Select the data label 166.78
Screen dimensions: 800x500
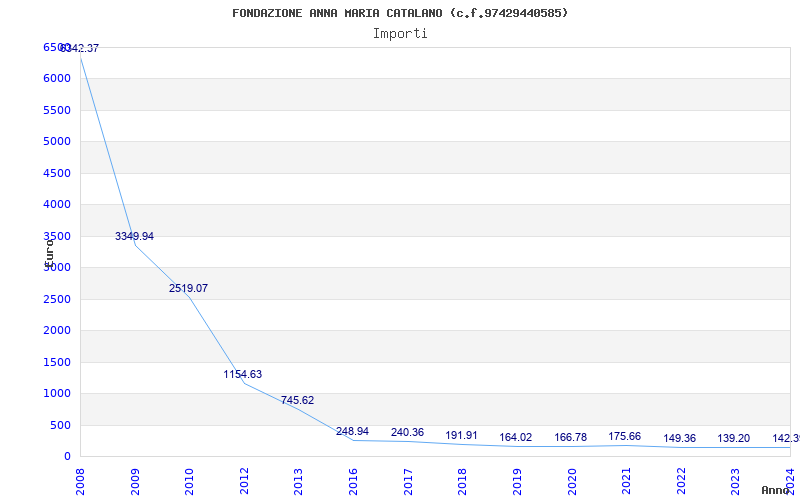(x=570, y=437)
